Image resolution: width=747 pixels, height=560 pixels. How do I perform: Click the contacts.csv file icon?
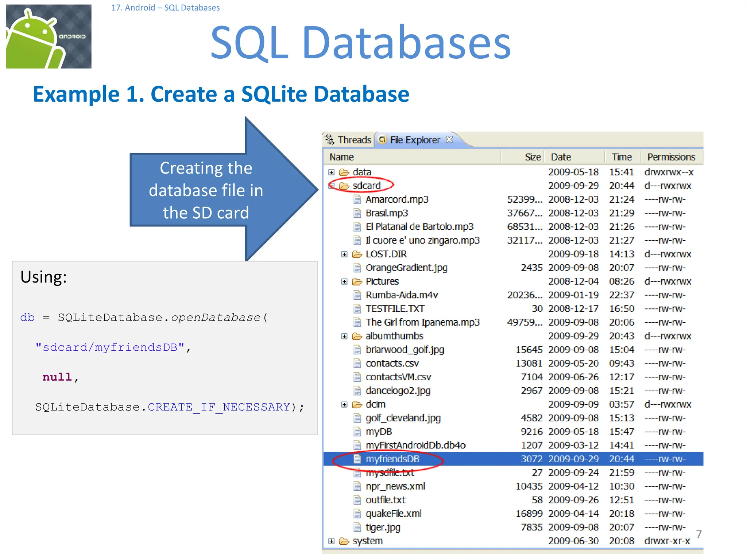tap(357, 363)
